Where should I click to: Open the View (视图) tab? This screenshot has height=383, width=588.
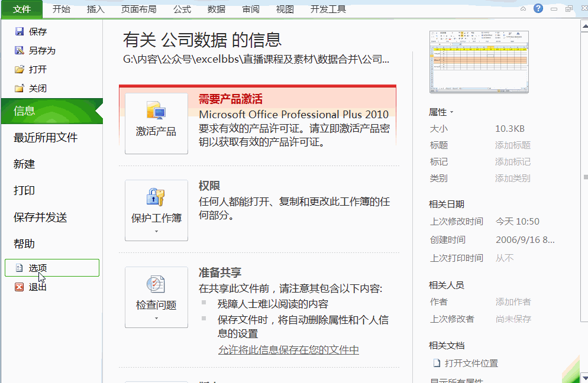pyautogui.click(x=285, y=9)
